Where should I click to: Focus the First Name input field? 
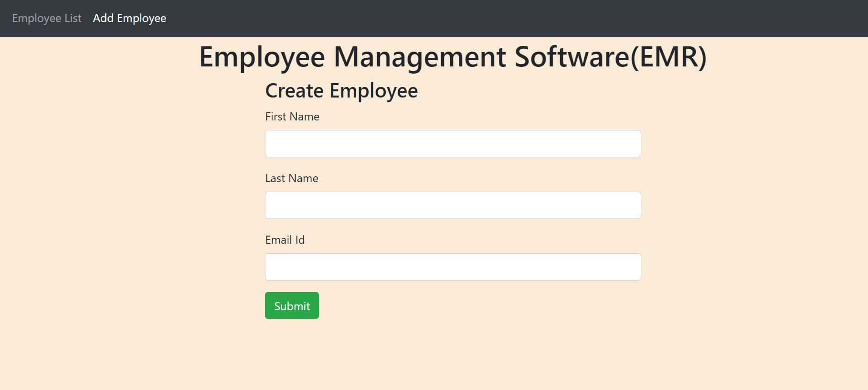[453, 143]
